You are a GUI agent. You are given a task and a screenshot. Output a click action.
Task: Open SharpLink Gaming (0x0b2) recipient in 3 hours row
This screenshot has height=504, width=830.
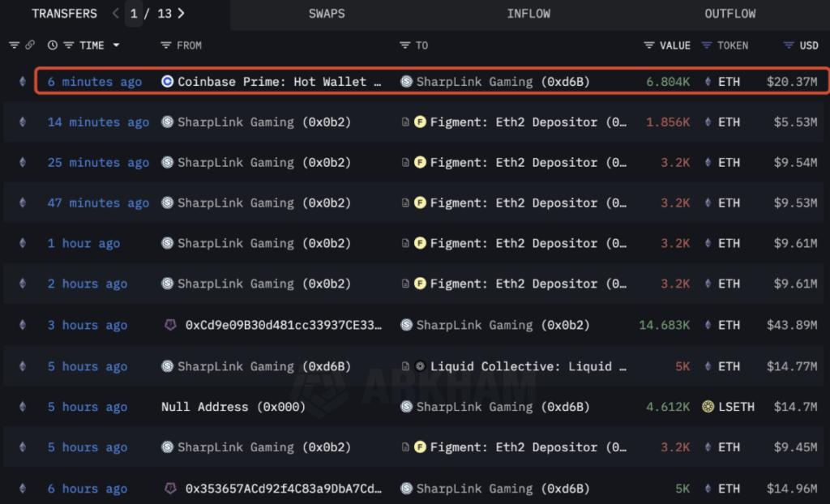coord(503,325)
